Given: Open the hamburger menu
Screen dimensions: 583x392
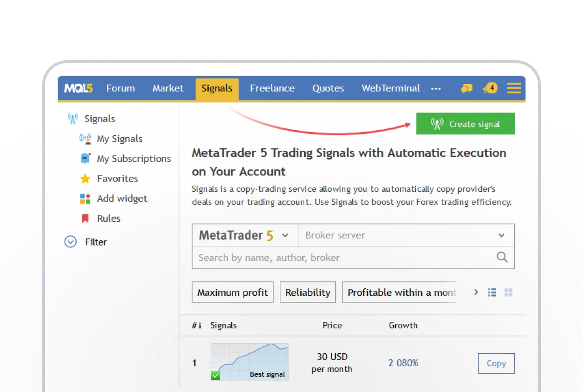Looking at the screenshot, I should (514, 88).
